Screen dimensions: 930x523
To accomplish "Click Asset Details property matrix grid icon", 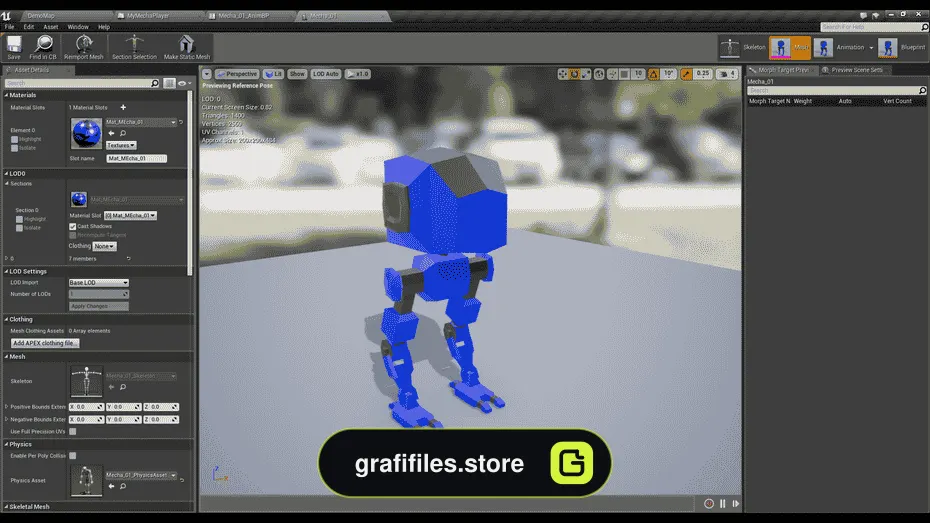I will pos(169,83).
